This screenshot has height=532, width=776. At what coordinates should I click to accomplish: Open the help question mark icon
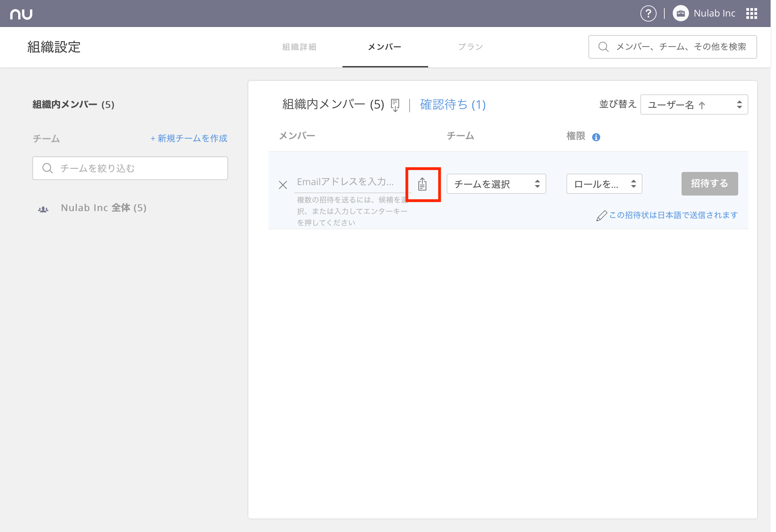coord(648,13)
